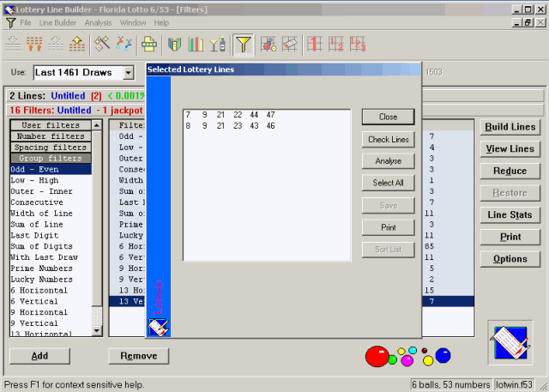This screenshot has height=392, width=549.
Task: Click the magic wand wizard toolbar icon
Action: coord(102,45)
